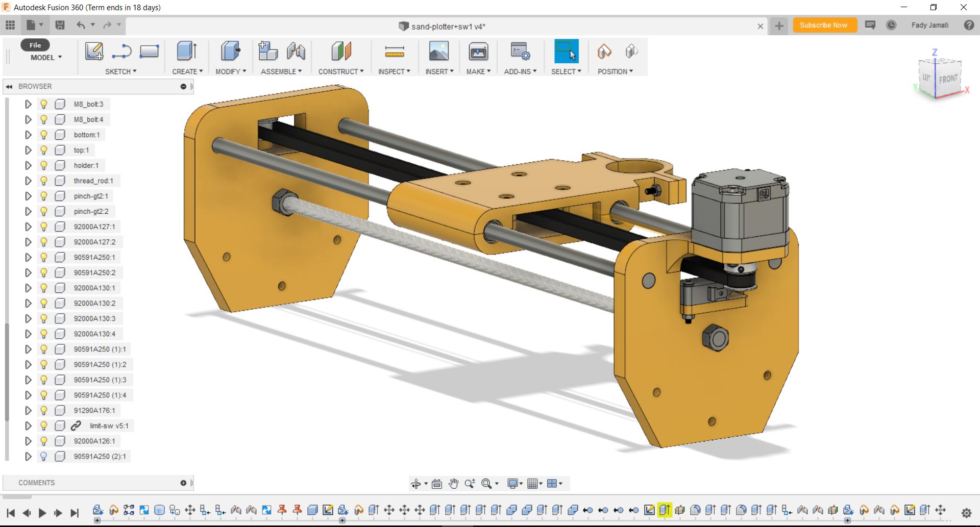This screenshot has width=980, height=527.
Task: Open the CONSTRUCT menu
Action: tap(340, 71)
